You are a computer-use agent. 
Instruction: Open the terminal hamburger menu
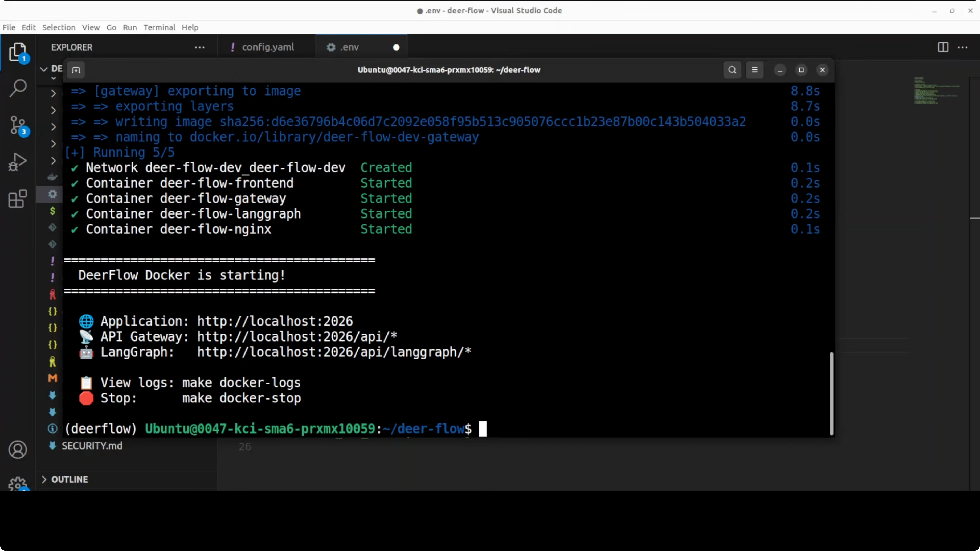tap(754, 70)
